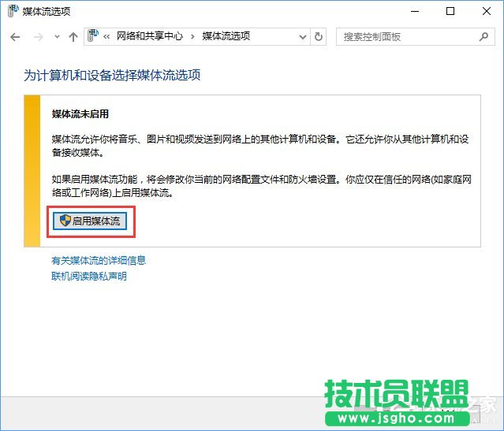Close the 媒体流选项 window
The height and width of the screenshot is (431, 504).
click(x=487, y=11)
